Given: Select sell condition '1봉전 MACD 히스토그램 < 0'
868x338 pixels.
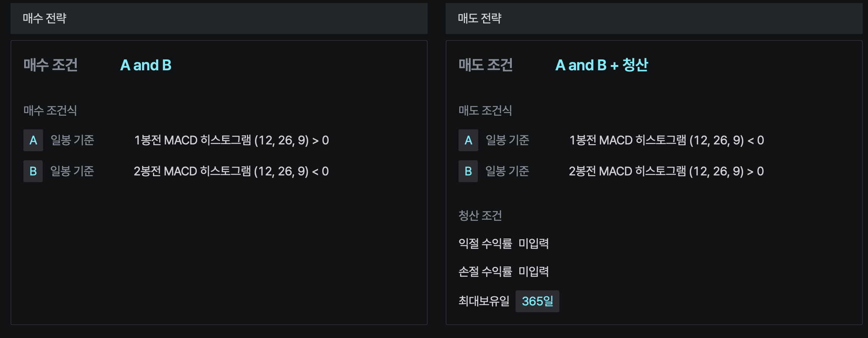Looking at the screenshot, I should (667, 140).
